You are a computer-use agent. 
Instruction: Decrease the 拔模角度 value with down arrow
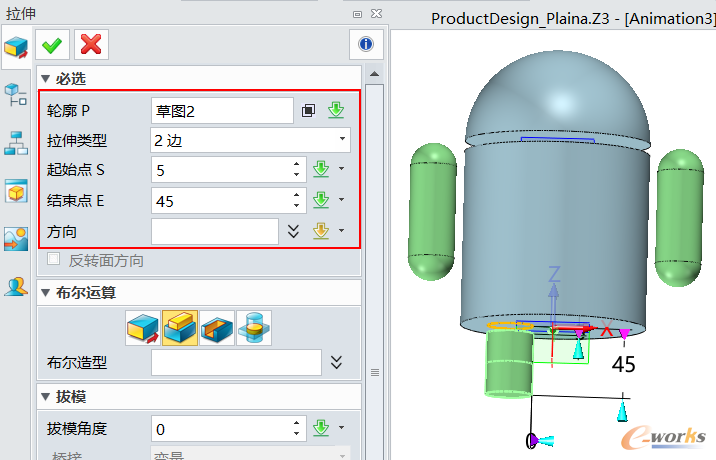pyautogui.click(x=297, y=434)
